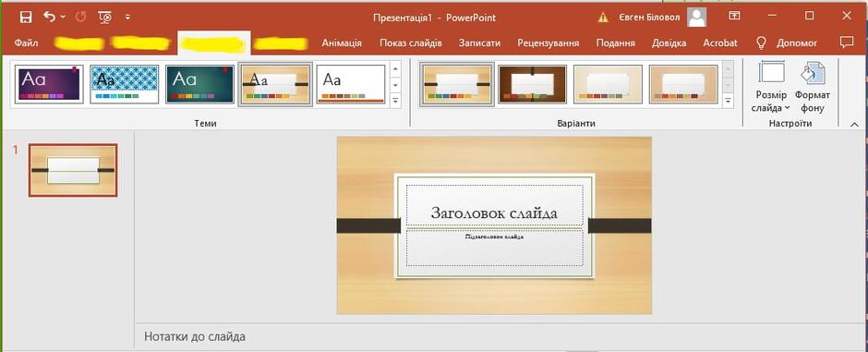The image size is (868, 352).
Task: Click the subtitle placeholder on the slide
Action: 494,248
